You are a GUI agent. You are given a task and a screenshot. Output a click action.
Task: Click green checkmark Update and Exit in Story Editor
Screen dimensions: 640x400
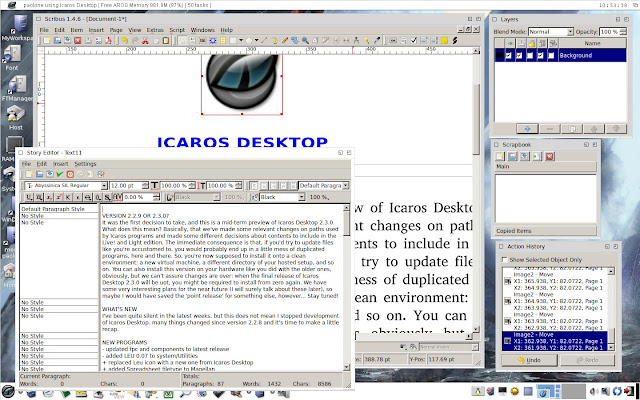(60, 174)
